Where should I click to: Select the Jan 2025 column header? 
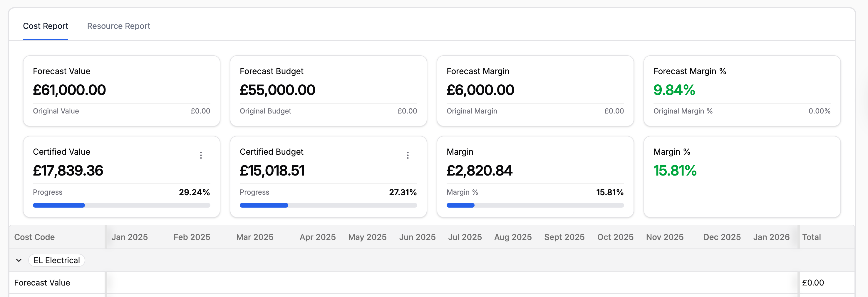(130, 237)
